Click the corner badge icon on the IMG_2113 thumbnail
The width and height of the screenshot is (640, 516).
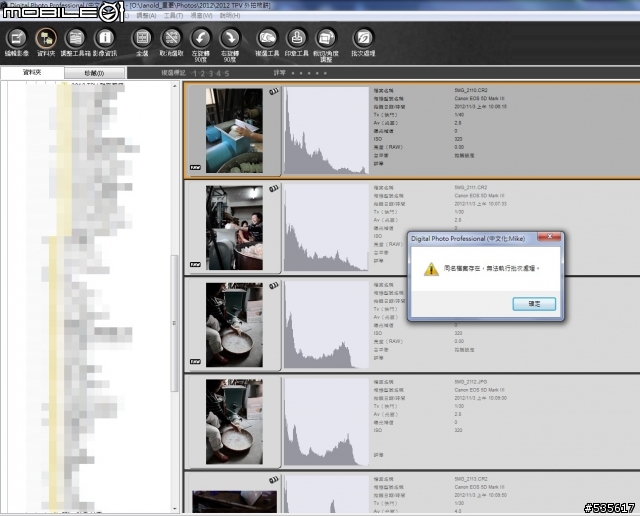273,480
